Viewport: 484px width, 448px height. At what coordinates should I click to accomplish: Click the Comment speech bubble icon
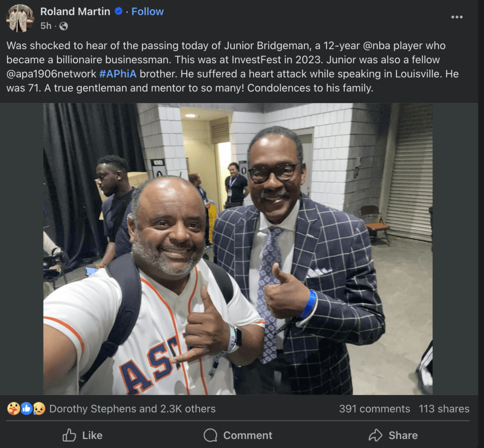click(210, 435)
